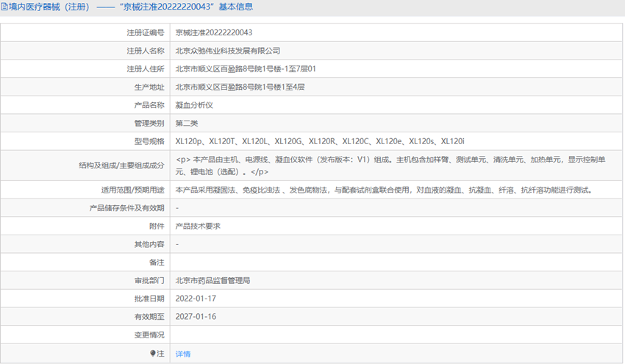
Task: Click the 附件 label
Action: coord(157,226)
